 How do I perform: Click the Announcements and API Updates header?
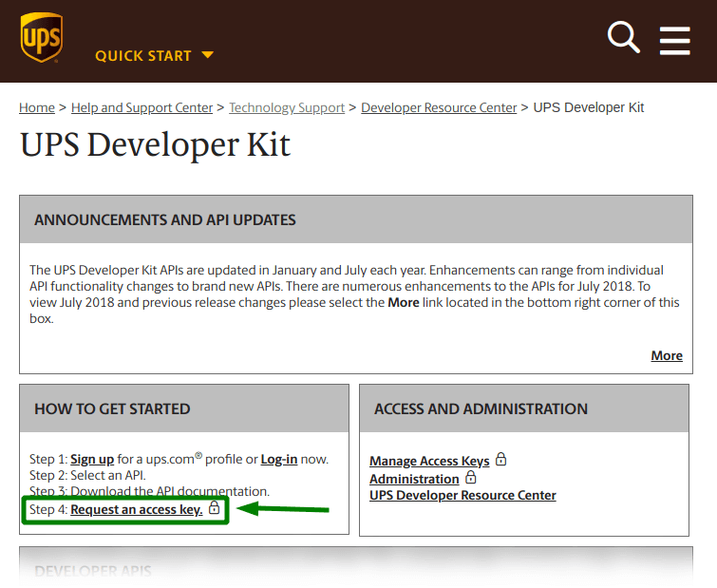(x=356, y=219)
